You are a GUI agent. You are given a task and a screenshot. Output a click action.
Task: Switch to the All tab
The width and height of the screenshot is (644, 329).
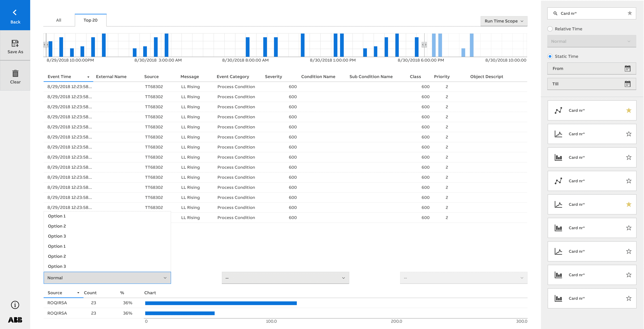pyautogui.click(x=59, y=20)
